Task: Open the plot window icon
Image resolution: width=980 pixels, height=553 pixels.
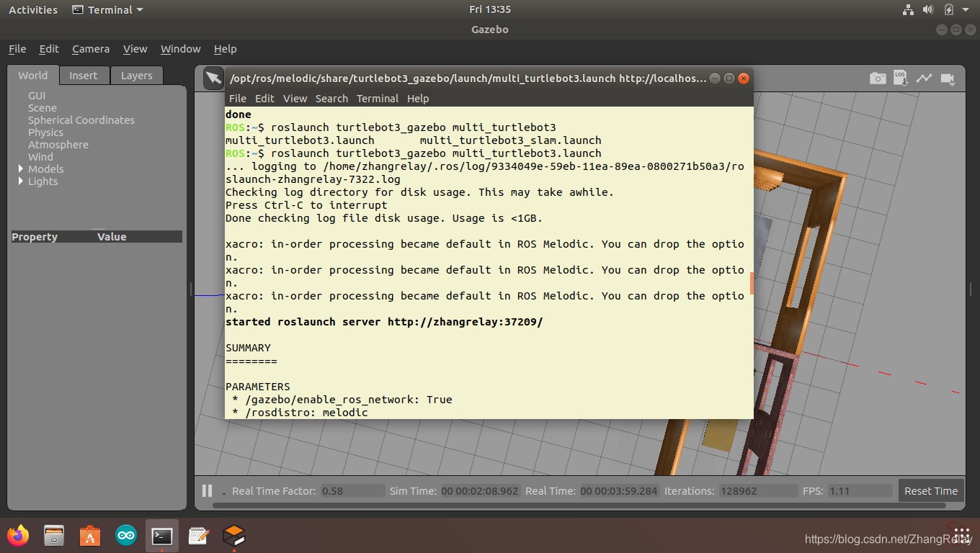Action: pos(924,78)
